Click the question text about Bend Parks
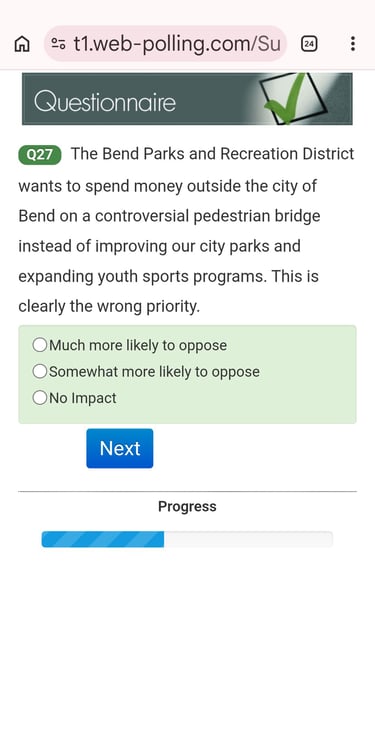The height and width of the screenshot is (753, 375). click(x=186, y=231)
